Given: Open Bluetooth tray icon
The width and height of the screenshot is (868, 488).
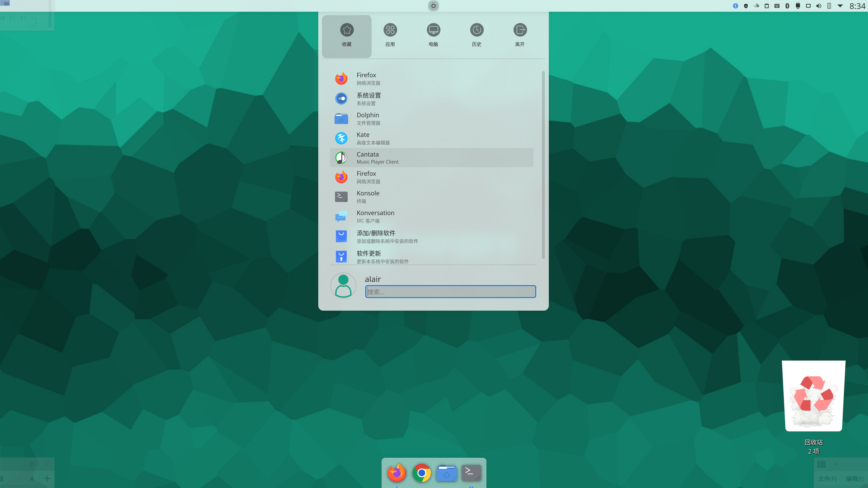Looking at the screenshot, I should pyautogui.click(x=788, y=6).
